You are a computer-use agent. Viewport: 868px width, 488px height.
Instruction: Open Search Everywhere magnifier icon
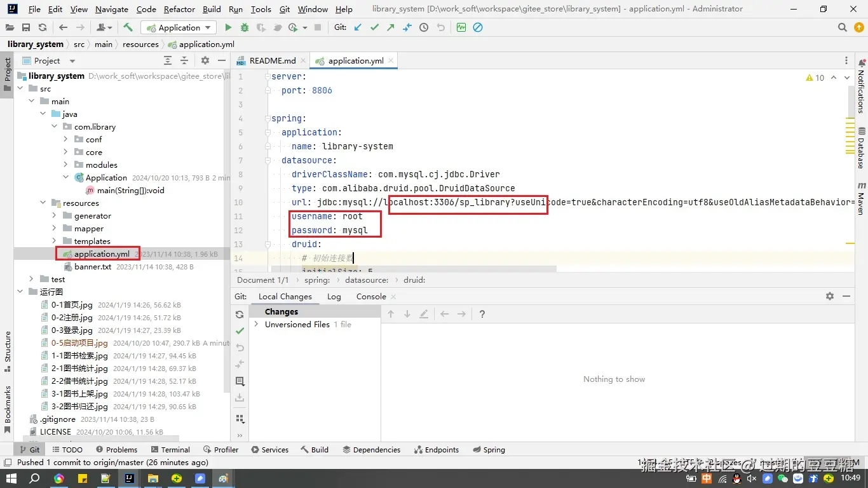tap(843, 27)
